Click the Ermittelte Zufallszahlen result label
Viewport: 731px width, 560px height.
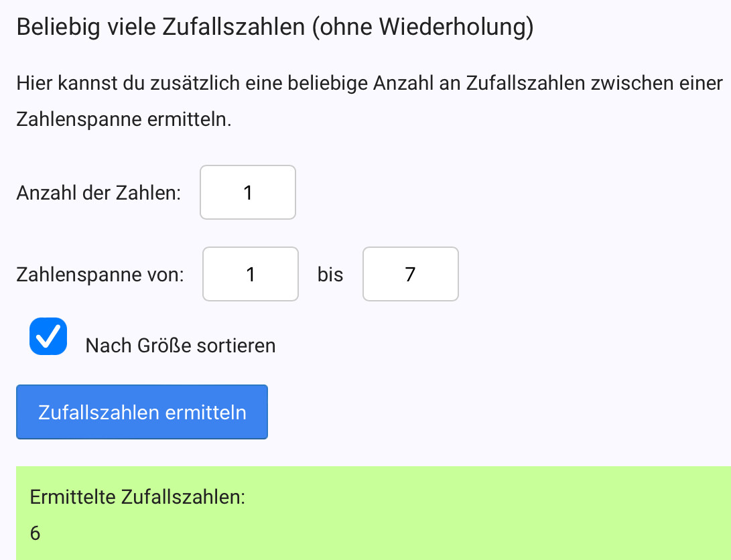(138, 497)
